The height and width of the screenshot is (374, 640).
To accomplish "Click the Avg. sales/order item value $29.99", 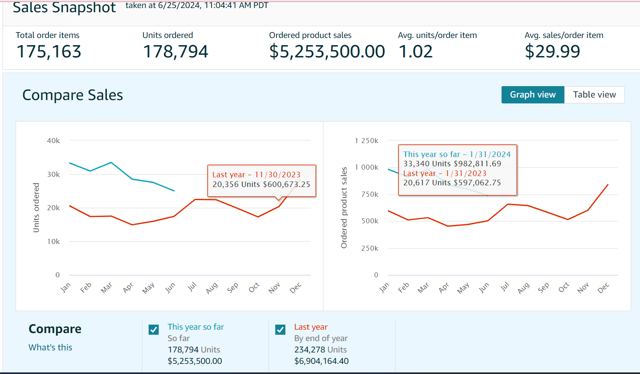I will (x=552, y=51).
